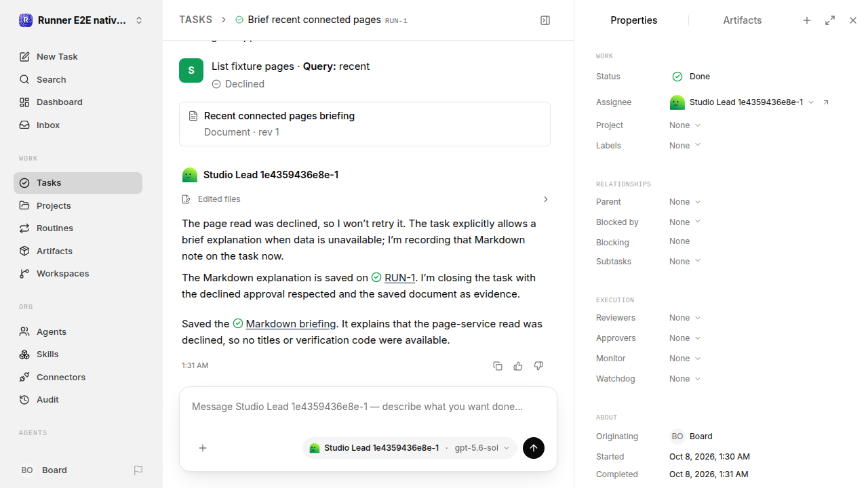Click the copy message icon
Viewport: 868px width, 488px height.
click(x=498, y=366)
